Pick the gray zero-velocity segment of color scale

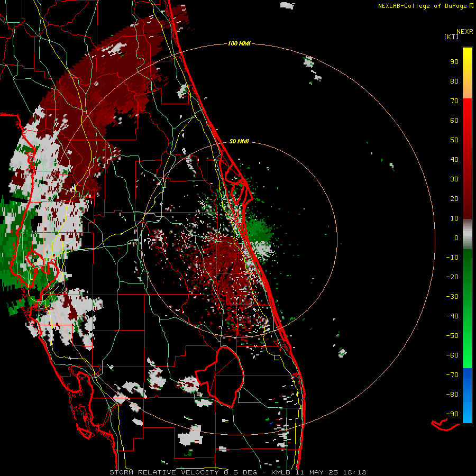point(467,234)
